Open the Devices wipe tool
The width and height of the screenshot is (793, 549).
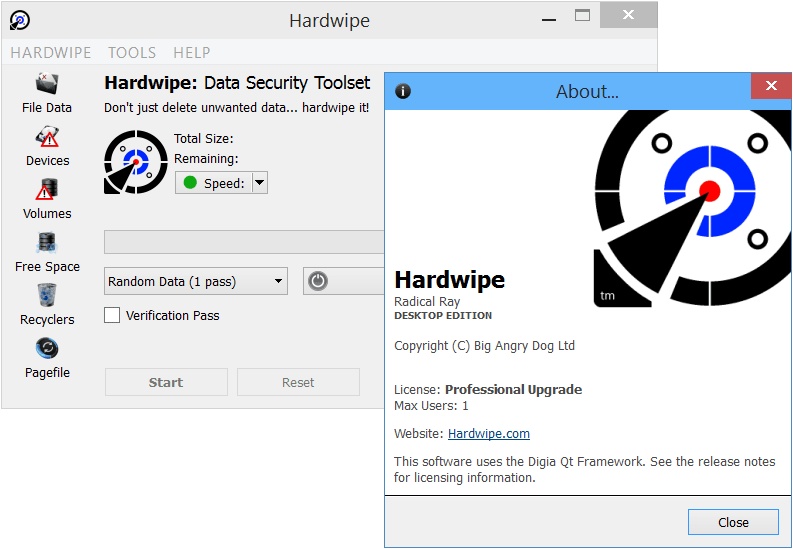tap(47, 147)
